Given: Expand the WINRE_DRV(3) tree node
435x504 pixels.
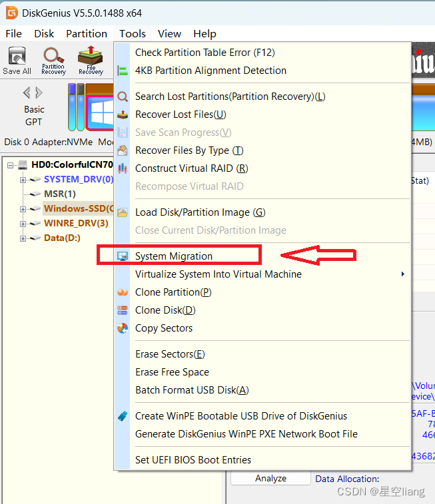Looking at the screenshot, I should [x=23, y=224].
